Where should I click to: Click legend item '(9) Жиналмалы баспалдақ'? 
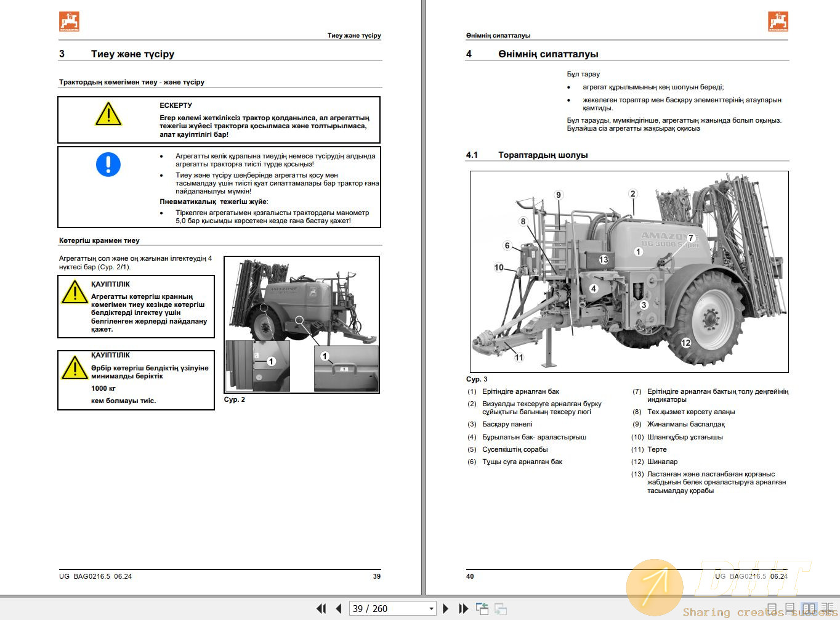[x=679, y=424]
